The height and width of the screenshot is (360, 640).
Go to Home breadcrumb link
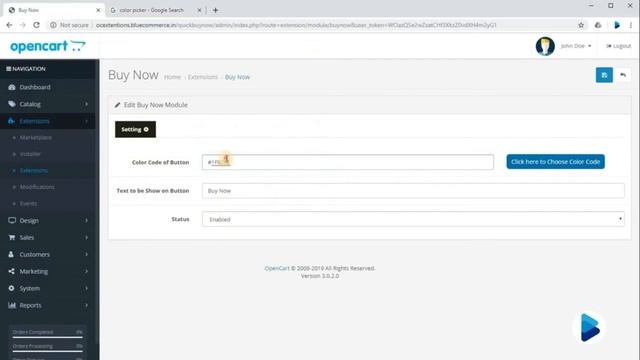coord(172,77)
